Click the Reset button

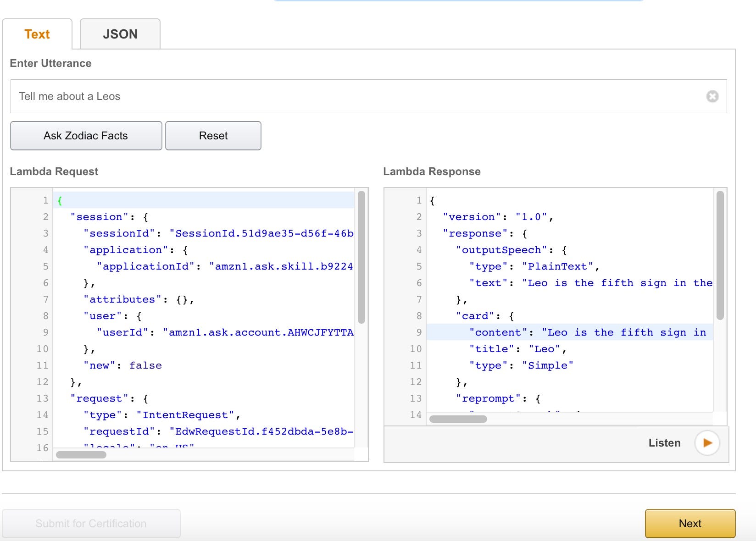(x=213, y=136)
